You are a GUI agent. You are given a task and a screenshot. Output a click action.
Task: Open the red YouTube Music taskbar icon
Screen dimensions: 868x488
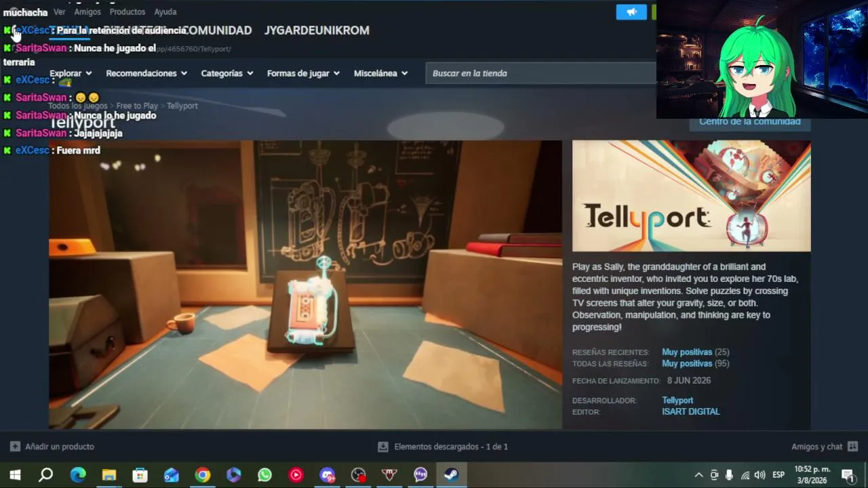tap(296, 474)
